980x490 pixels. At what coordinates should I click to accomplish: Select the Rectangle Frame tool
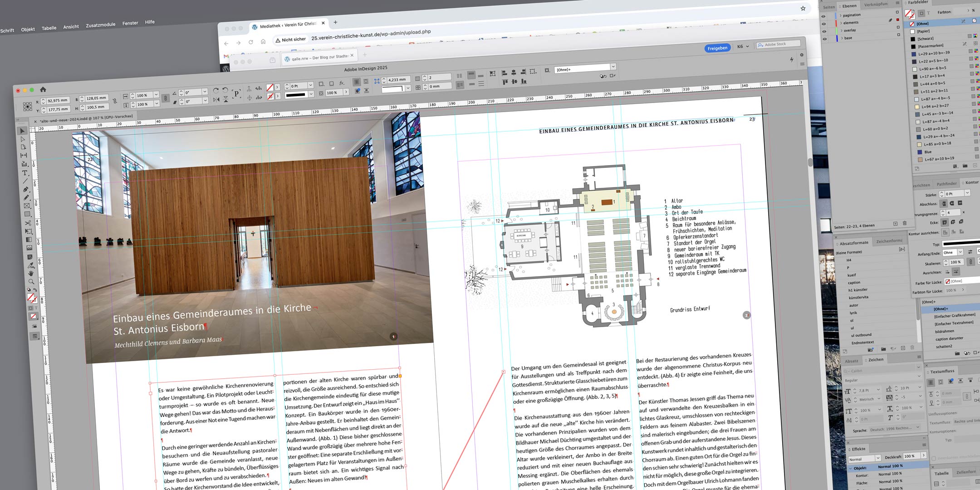click(27, 206)
